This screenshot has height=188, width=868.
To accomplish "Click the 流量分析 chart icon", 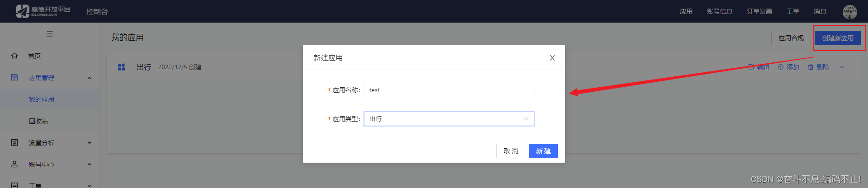I will [14, 142].
